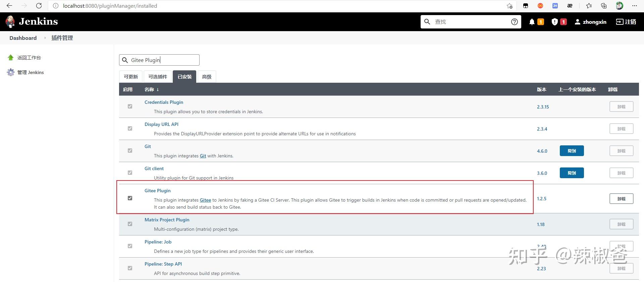Image resolution: width=644 pixels, height=282 pixels.
Task: Switch to the 可更新 tab
Action: click(x=131, y=77)
